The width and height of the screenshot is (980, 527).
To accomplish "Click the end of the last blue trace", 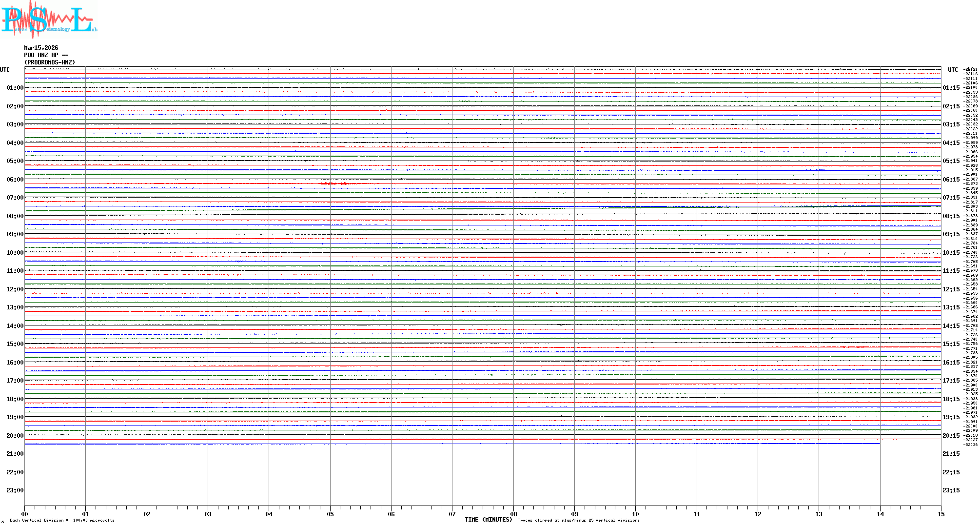I will [879, 444].
